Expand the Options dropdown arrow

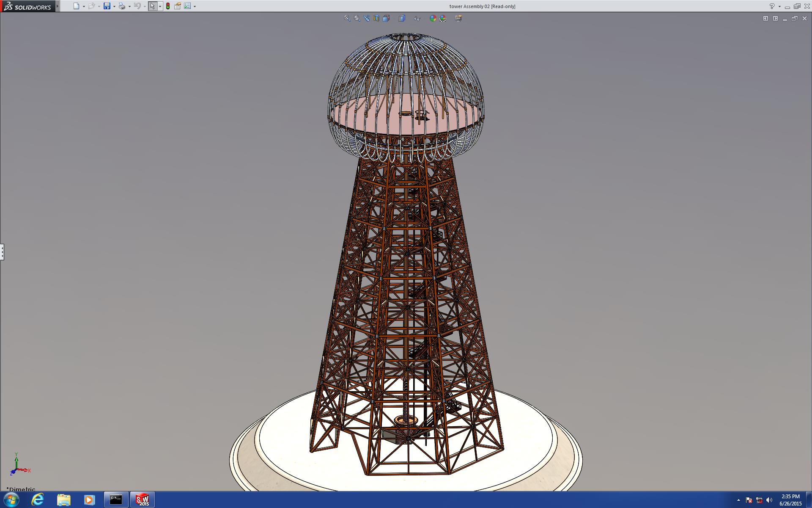(x=195, y=6)
